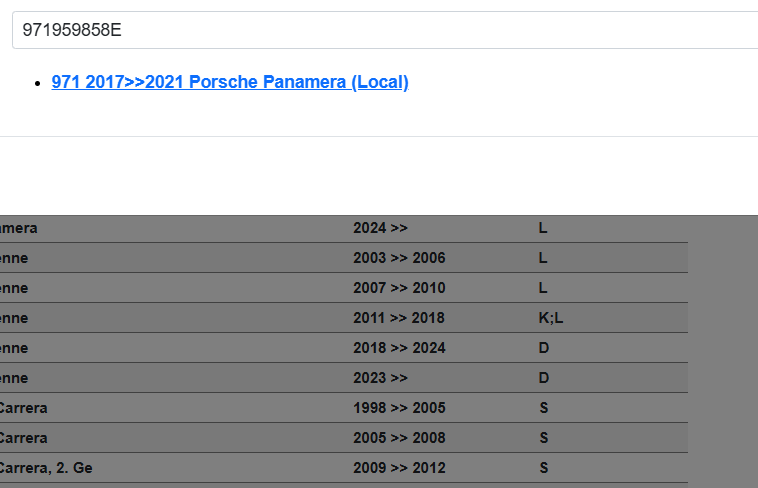Screen dimensions: 758x488
Task: Click the "2009 >> 2012" year range
Action: point(399,468)
